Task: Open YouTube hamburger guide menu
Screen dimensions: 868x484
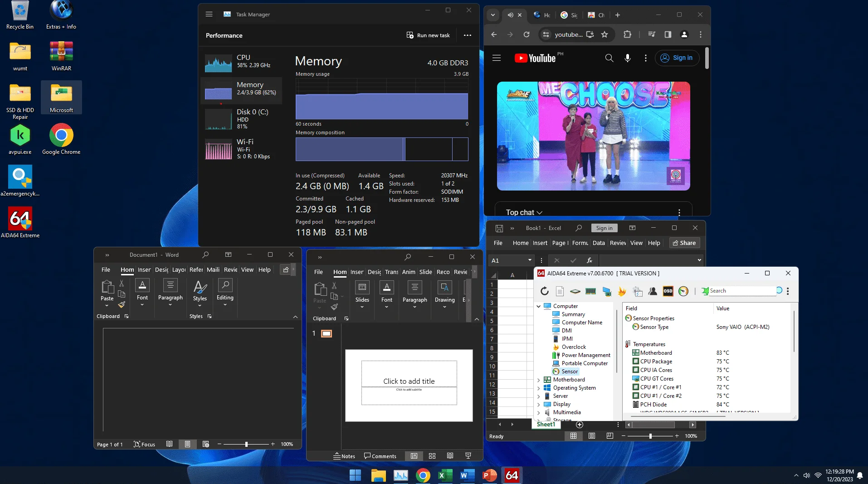Action: point(497,58)
